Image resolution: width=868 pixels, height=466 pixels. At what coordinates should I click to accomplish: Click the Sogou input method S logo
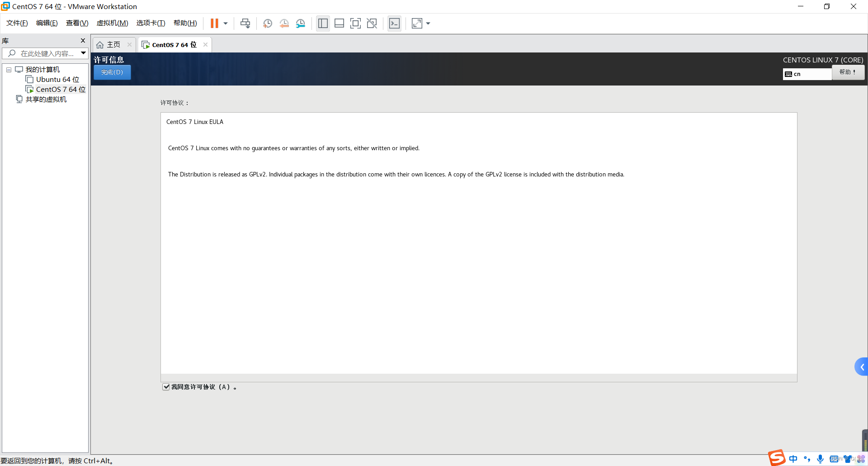(x=777, y=458)
